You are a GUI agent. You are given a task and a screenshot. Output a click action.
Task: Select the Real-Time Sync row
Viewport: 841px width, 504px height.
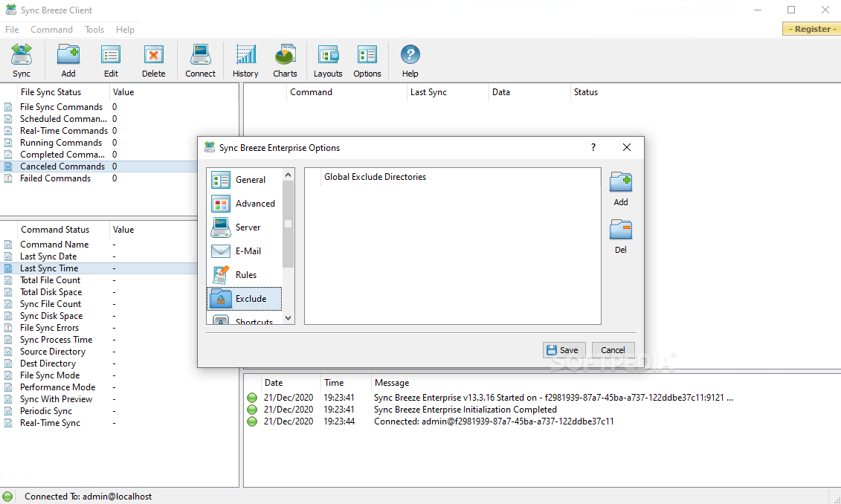coord(119,423)
